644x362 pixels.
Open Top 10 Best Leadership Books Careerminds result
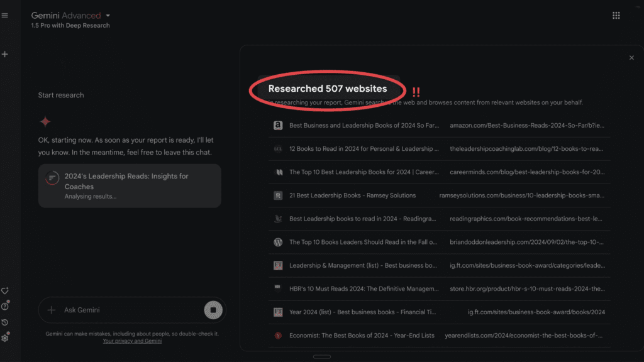click(x=364, y=172)
